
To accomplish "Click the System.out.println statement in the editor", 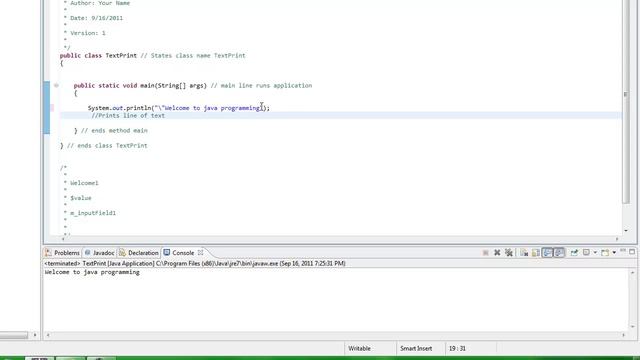I will pos(179,108).
